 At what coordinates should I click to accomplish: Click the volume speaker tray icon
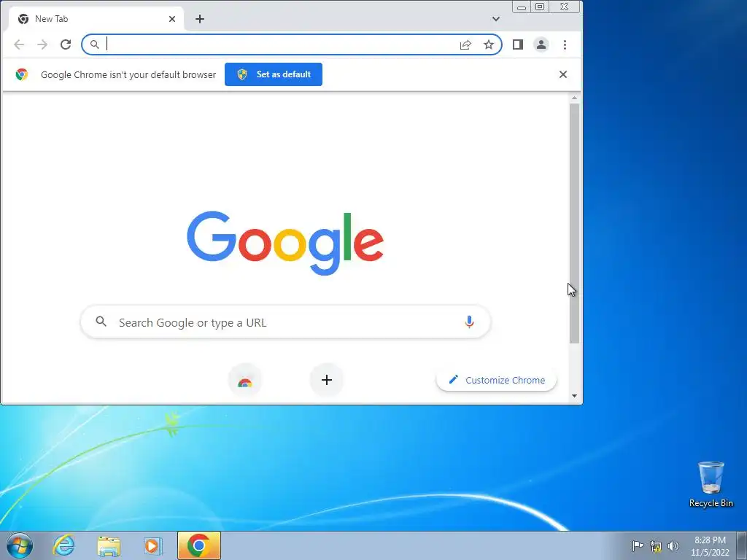[x=673, y=545]
